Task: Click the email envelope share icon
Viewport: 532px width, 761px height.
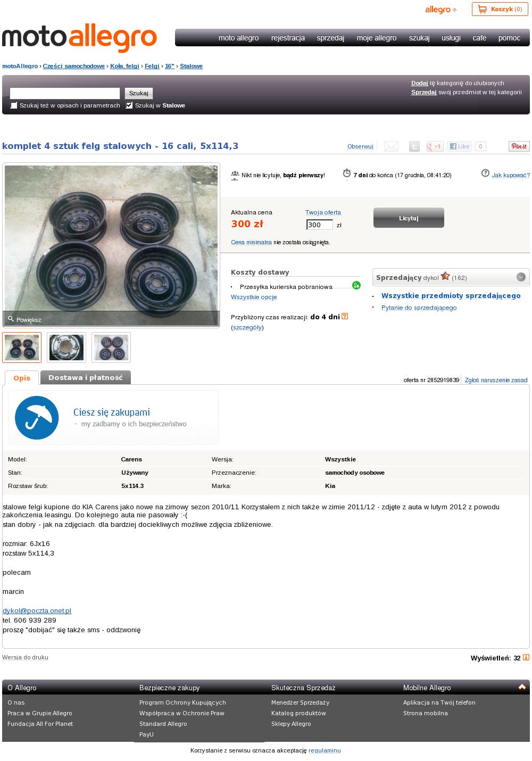Action: click(x=391, y=146)
